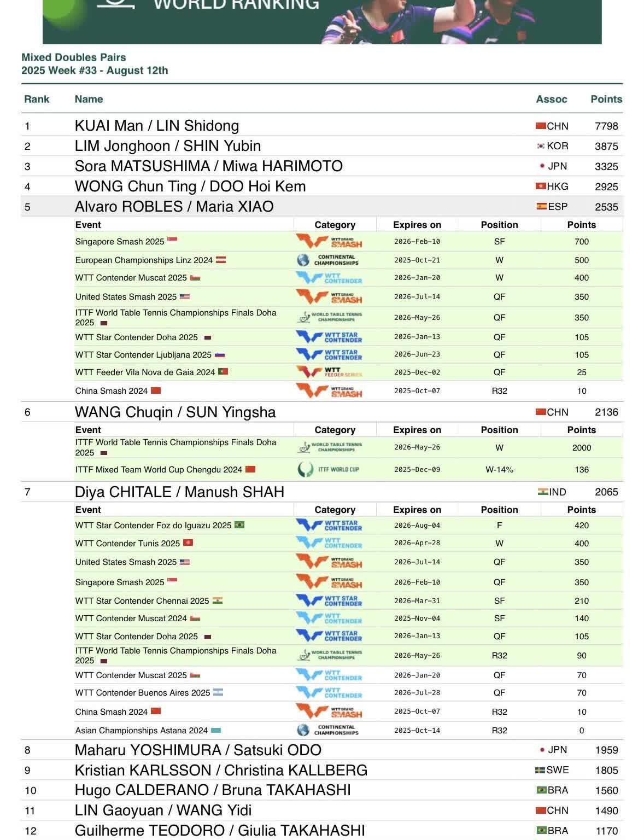Click WTT Contender logo in Tunis 2025 row
Screen dimensions: 644x840
point(329,543)
